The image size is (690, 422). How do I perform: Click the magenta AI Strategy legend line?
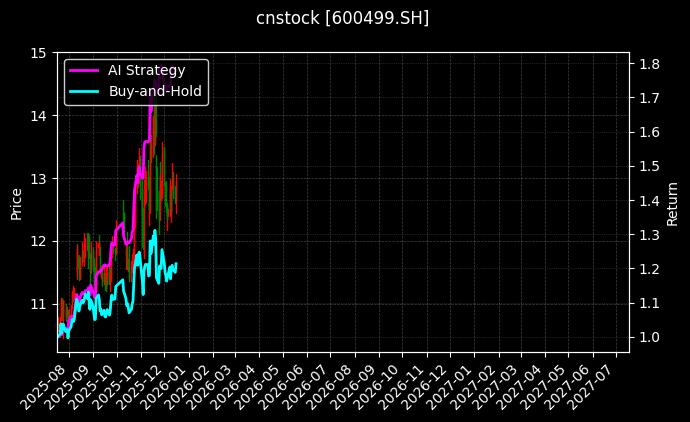pyautogui.click(x=84, y=70)
